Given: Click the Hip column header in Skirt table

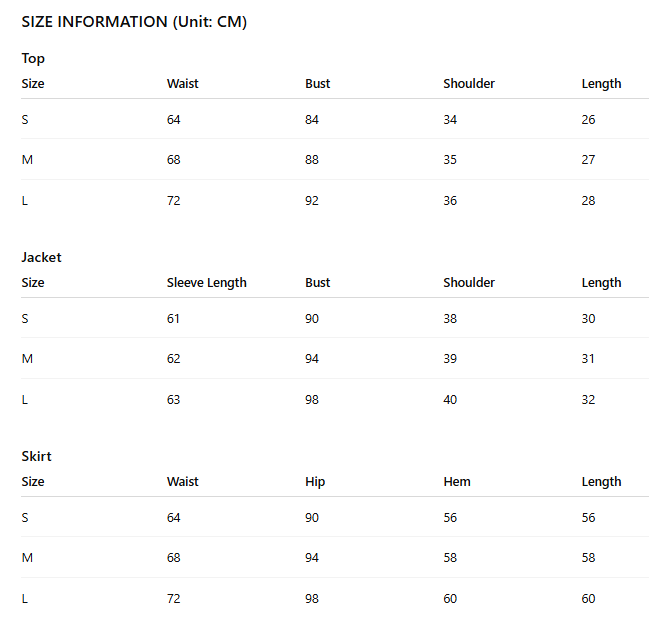Looking at the screenshot, I should click(315, 482).
